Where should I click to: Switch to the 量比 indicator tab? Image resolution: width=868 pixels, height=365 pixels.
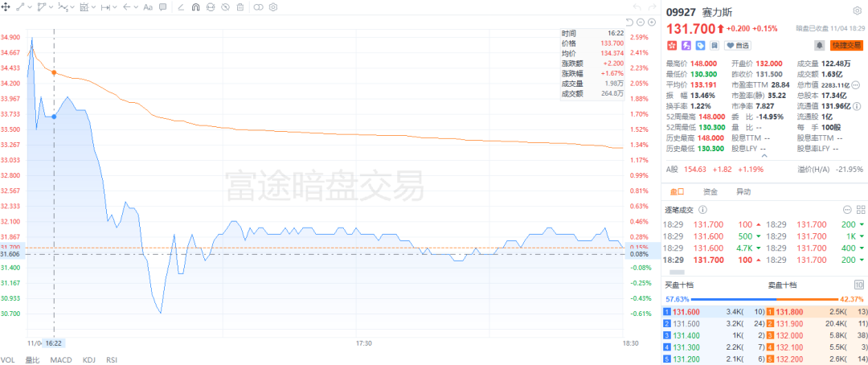coord(32,359)
